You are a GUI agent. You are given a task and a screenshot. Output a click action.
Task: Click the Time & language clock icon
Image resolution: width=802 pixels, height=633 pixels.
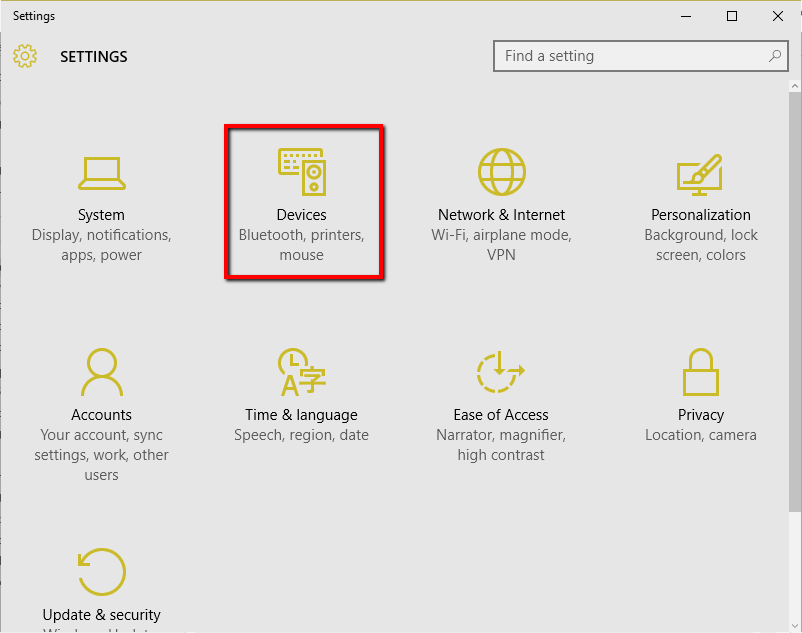click(301, 372)
